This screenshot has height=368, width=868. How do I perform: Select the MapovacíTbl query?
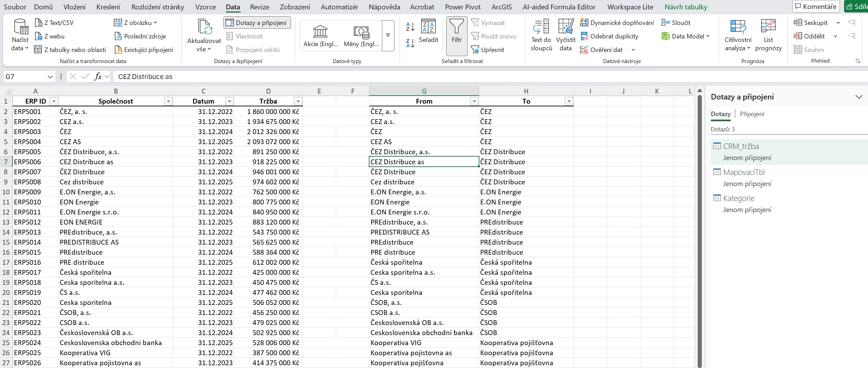point(743,172)
